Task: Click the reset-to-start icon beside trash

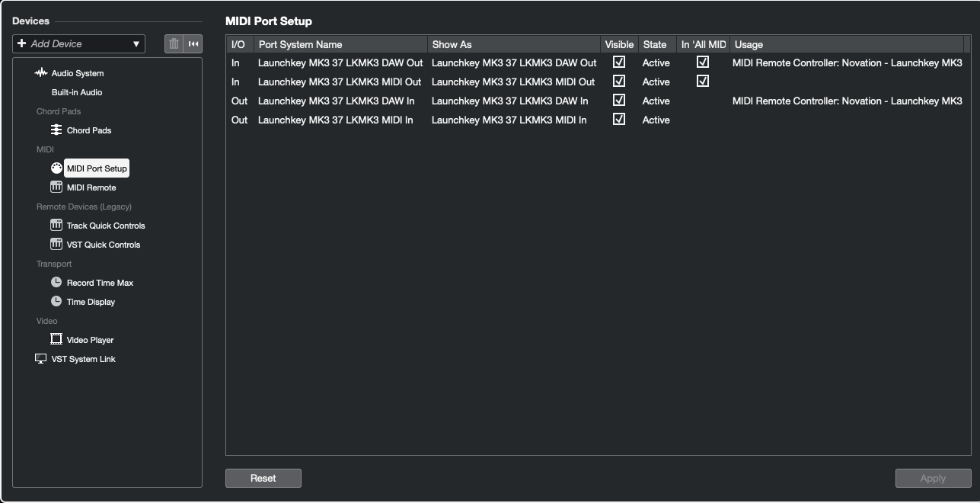Action: [193, 44]
